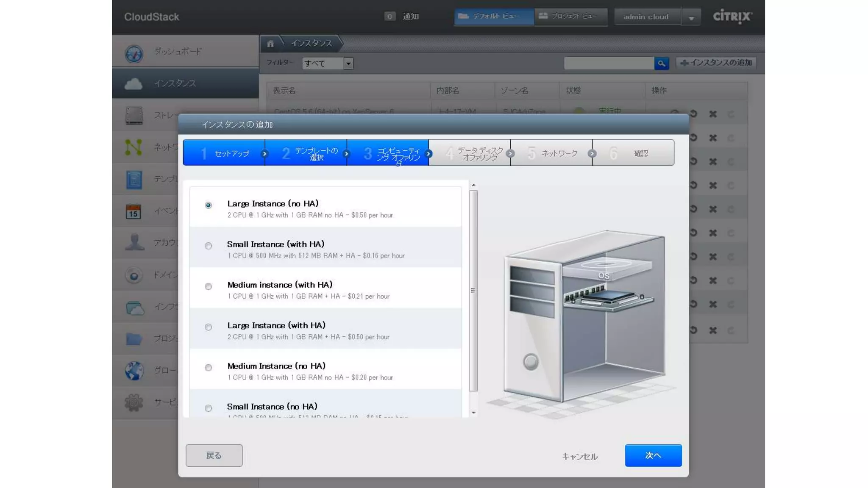Screen dimensions: 868x488
Task: Click the Network icon in sidebar
Action: pos(134,147)
